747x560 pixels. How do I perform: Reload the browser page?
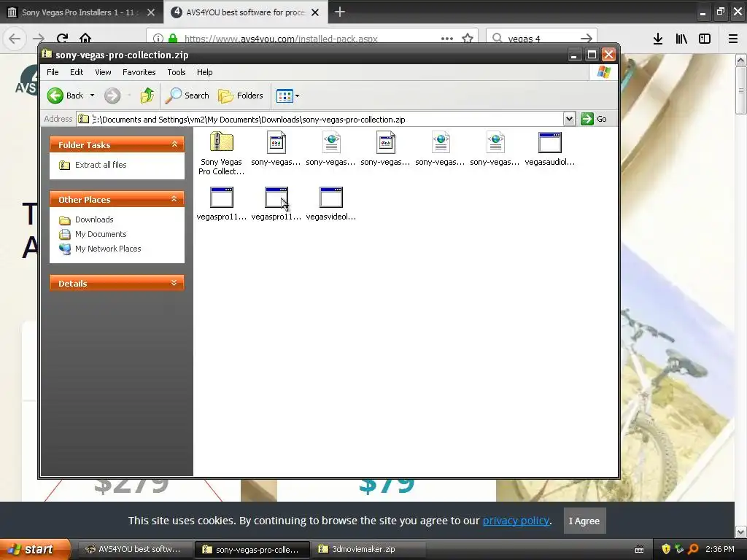pos(62,38)
